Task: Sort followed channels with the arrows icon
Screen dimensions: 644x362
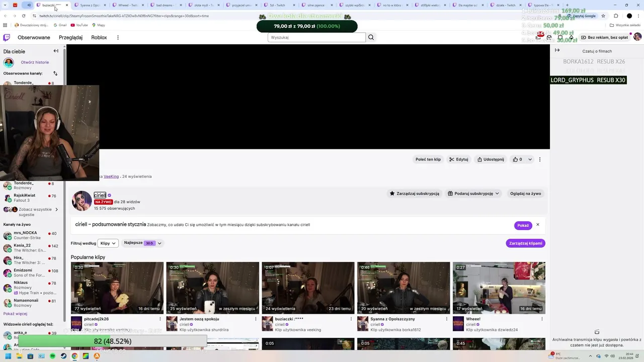Action: click(55, 73)
